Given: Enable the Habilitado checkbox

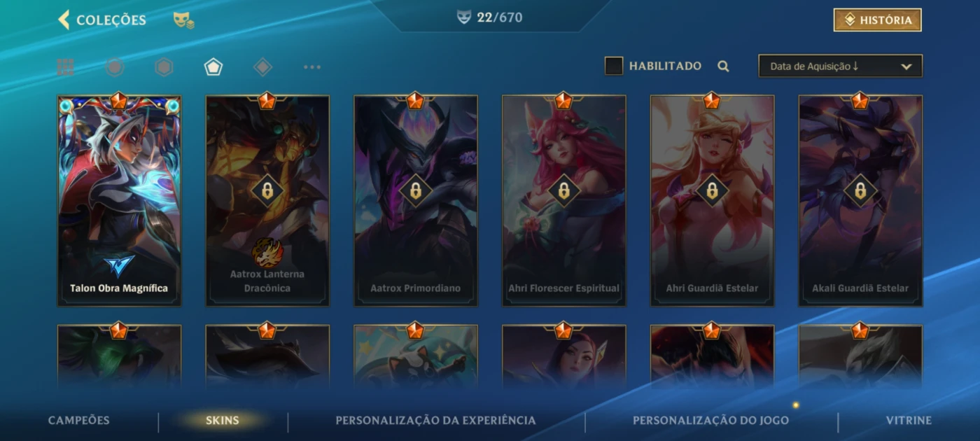Looking at the screenshot, I should pyautogui.click(x=614, y=66).
